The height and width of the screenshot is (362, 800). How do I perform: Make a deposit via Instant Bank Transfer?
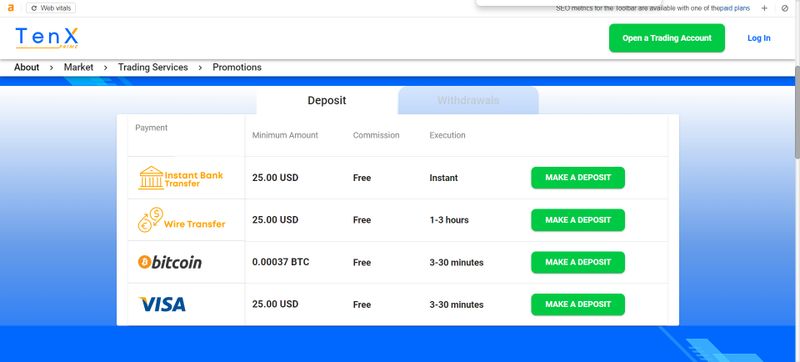click(578, 178)
